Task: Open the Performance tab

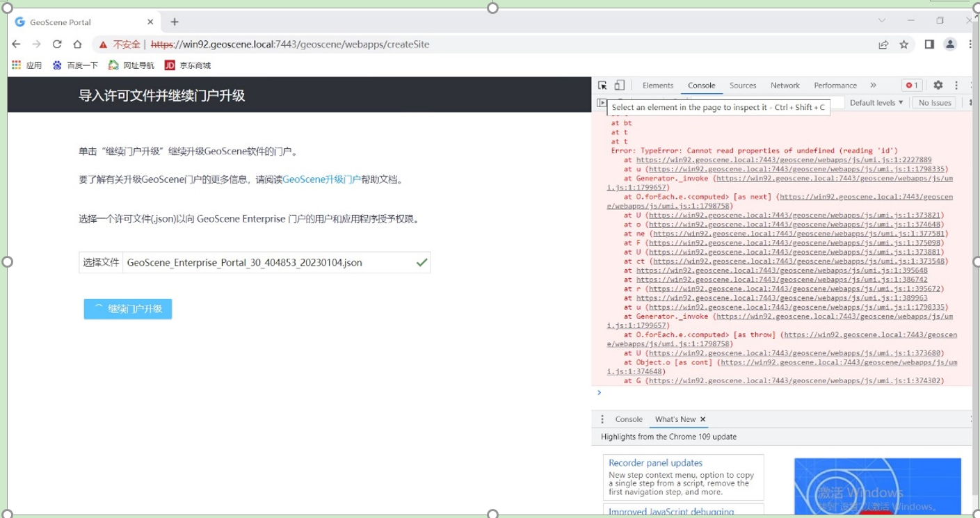Action: pyautogui.click(x=835, y=86)
